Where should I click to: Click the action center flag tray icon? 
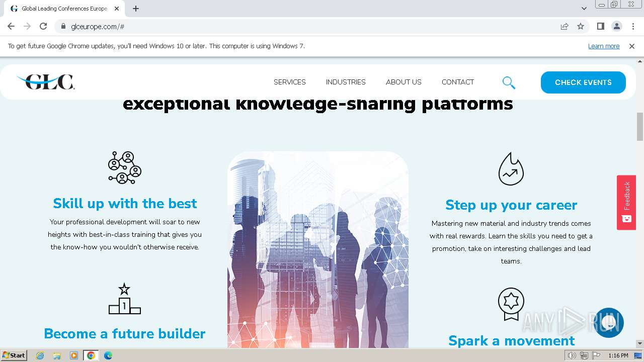(x=596, y=355)
